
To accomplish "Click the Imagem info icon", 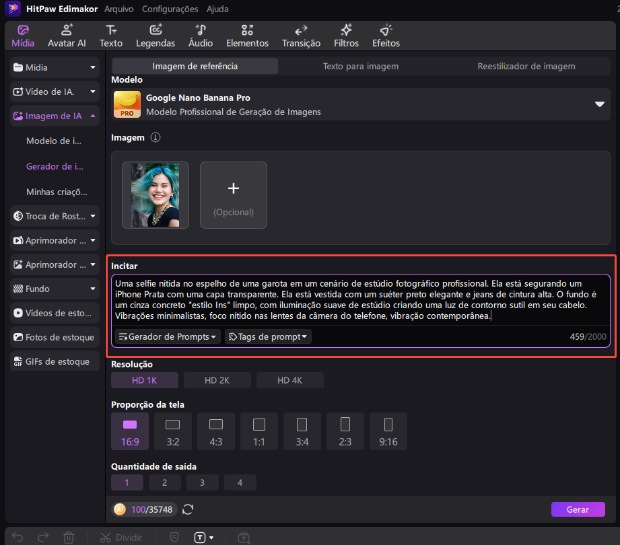I will (x=155, y=137).
